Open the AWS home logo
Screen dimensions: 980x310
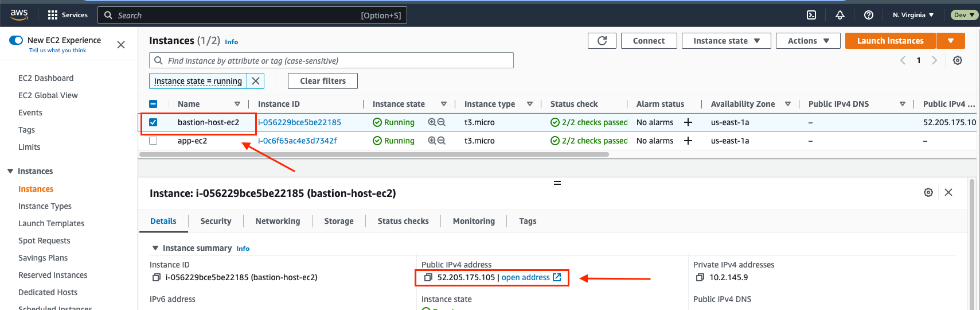point(19,14)
